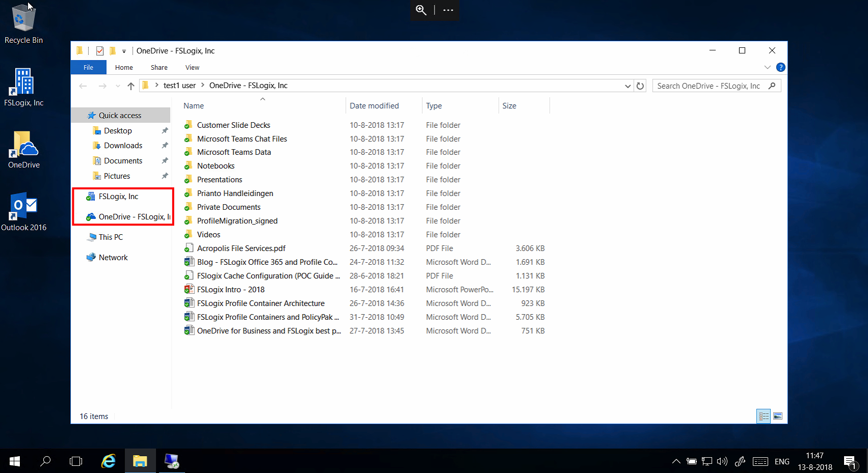Click 'test1 user' in the address path
Screen dimensions: 868x473
tap(179, 86)
